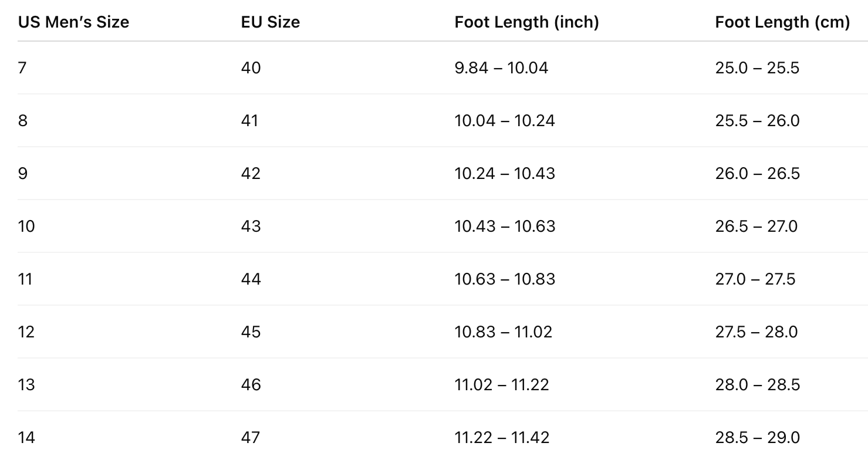Click the 25.0 – 25.5 cm cell

(x=757, y=68)
